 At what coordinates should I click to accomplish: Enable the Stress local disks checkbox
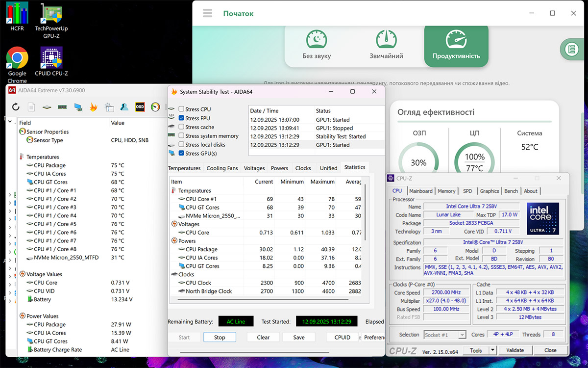[181, 144]
